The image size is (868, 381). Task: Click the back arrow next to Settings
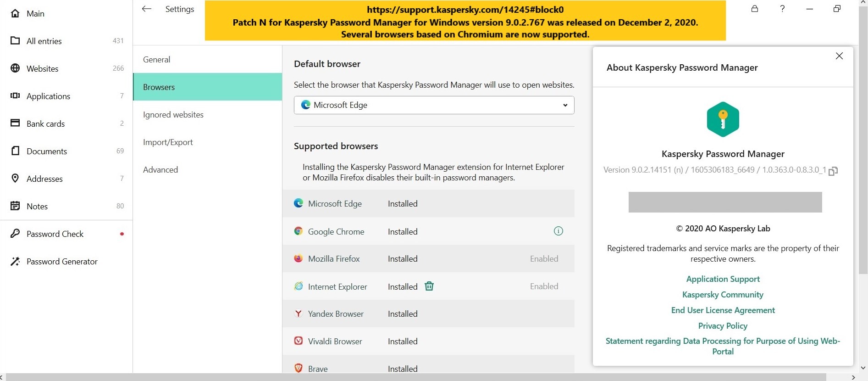click(147, 9)
